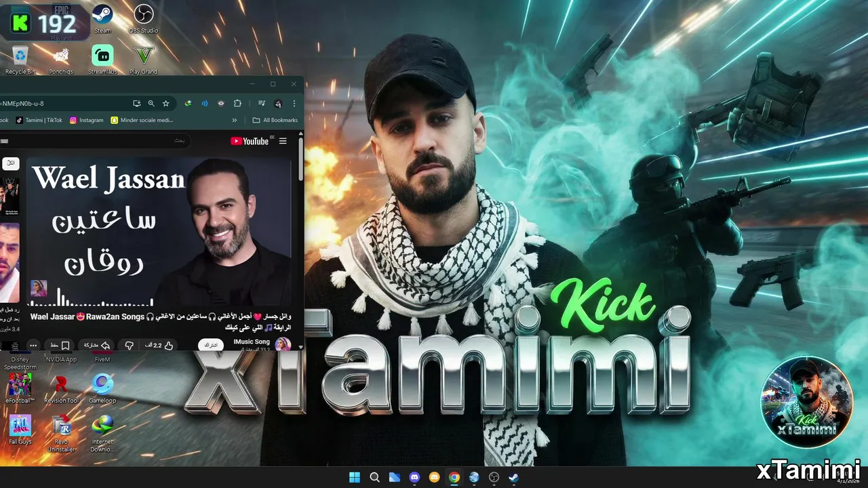This screenshot has width=868, height=488.
Task: Click the YouTube search field
Action: (x=95, y=140)
